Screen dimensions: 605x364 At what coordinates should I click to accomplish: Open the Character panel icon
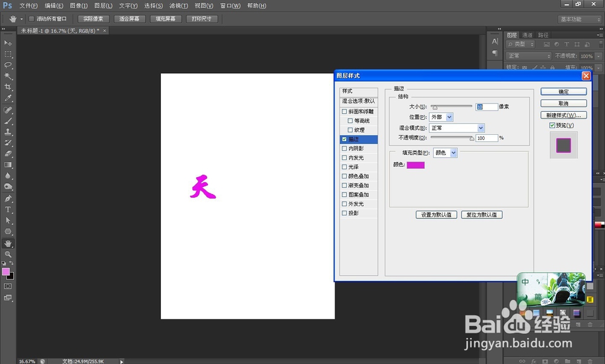click(x=495, y=41)
